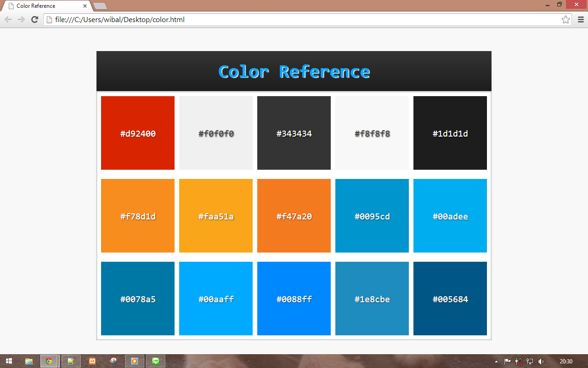588x368 pixels.
Task: Pick the bright blue #00aaff swatch
Action: (216, 299)
